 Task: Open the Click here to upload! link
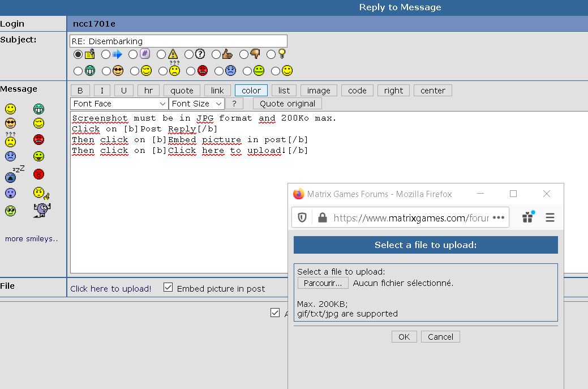pyautogui.click(x=110, y=288)
